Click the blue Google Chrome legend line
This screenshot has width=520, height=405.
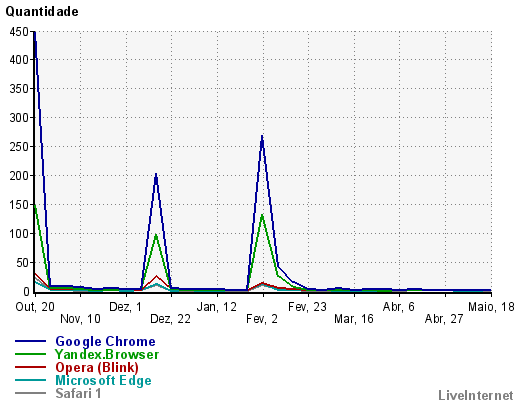(30, 341)
